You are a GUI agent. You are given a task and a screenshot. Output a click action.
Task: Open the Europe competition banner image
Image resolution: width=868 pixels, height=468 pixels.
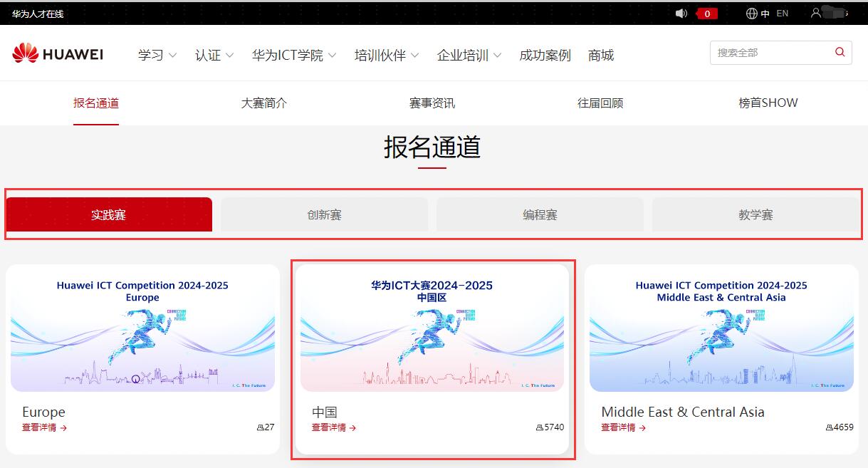click(142, 331)
